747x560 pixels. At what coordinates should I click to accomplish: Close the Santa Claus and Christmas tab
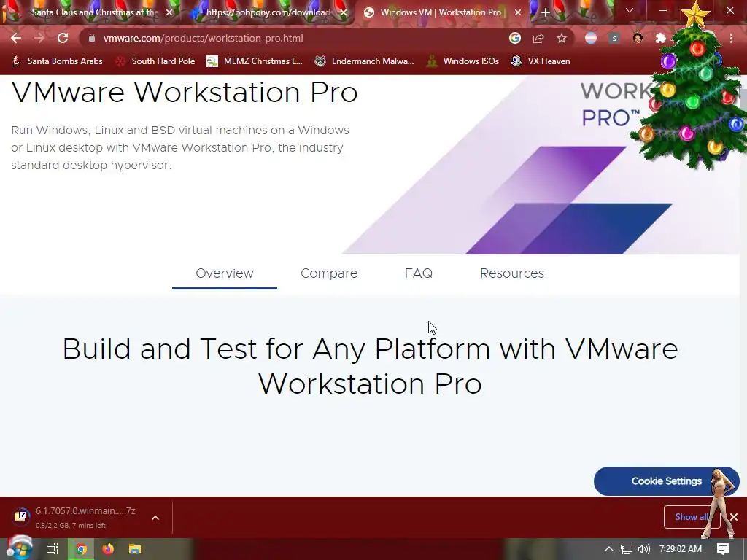point(169,12)
